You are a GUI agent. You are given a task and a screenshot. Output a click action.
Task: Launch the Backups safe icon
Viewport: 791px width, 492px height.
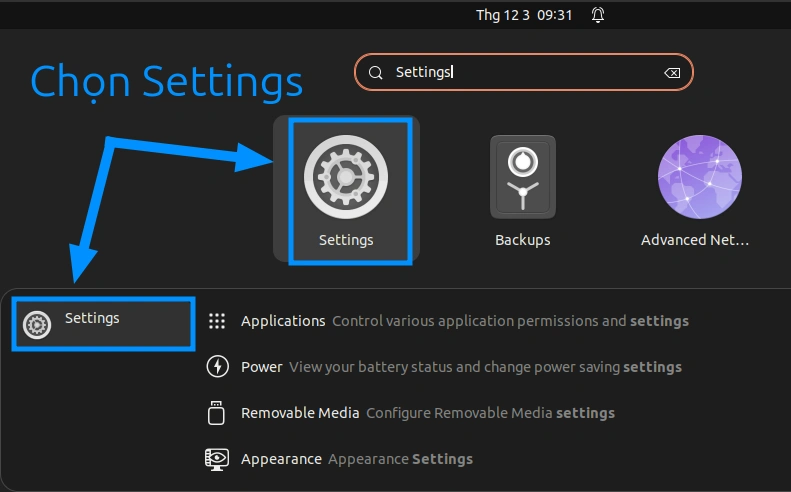point(522,177)
